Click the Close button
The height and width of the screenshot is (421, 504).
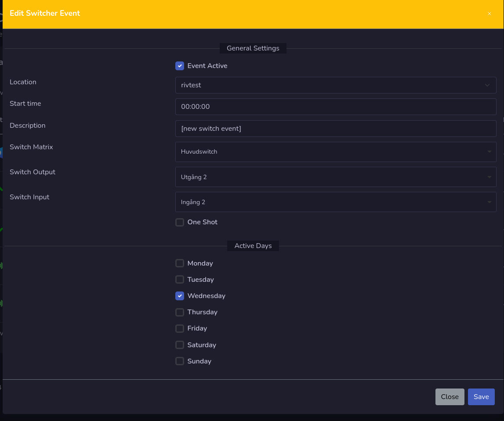450,397
